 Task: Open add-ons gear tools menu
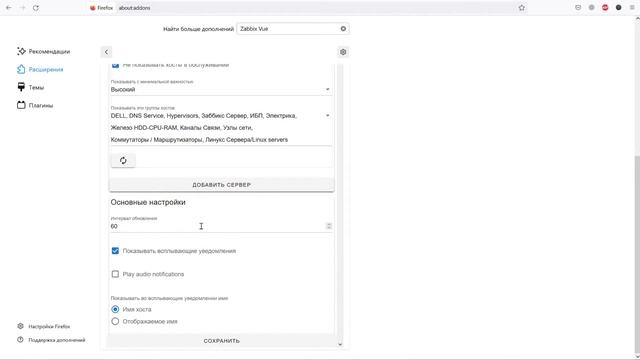(x=343, y=52)
